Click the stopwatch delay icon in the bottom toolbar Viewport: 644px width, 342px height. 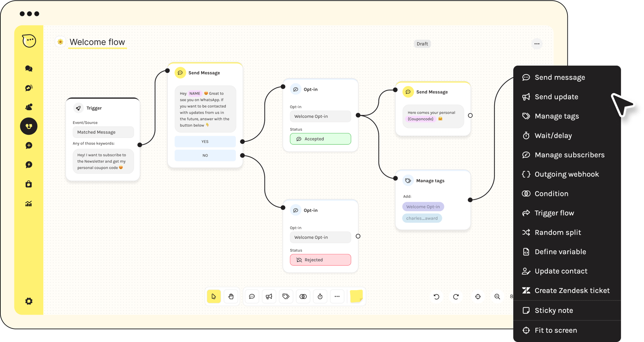click(x=320, y=296)
